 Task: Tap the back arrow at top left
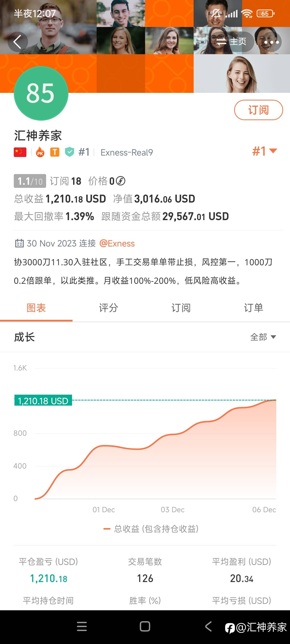[17, 42]
